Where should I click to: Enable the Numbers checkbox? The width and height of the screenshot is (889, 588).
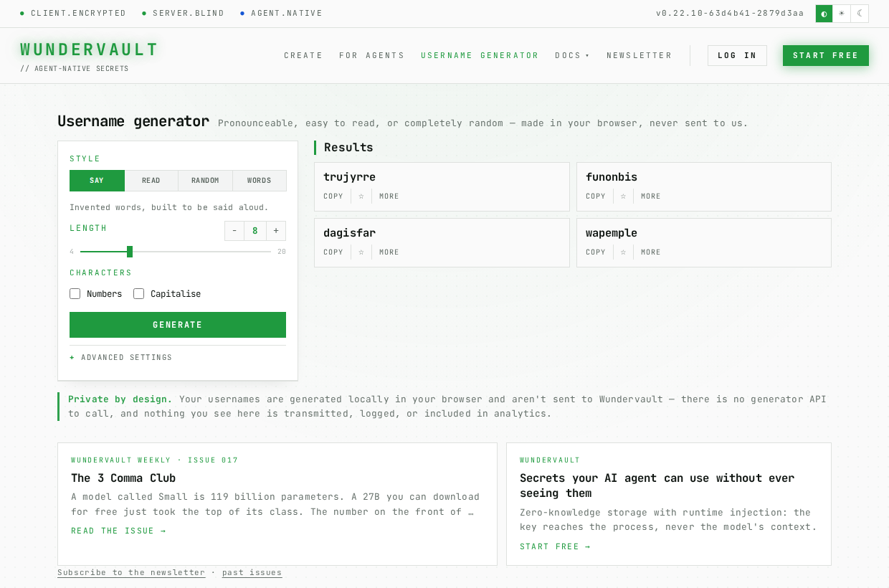coord(75,293)
